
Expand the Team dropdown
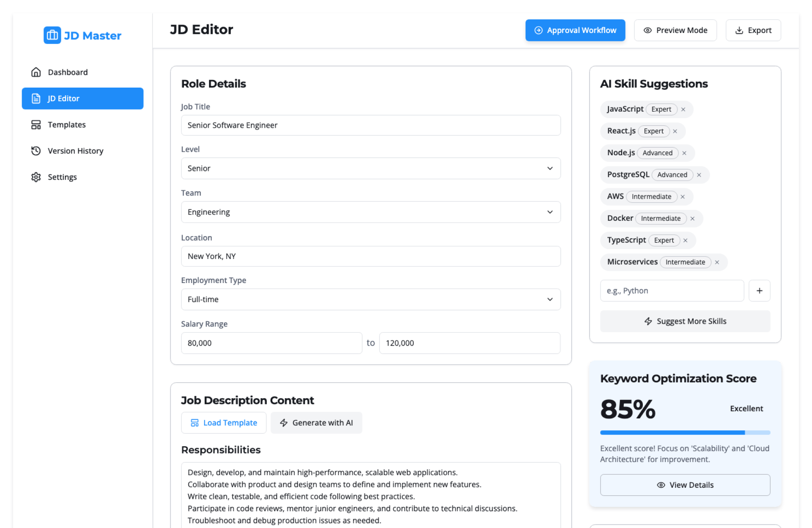point(370,212)
